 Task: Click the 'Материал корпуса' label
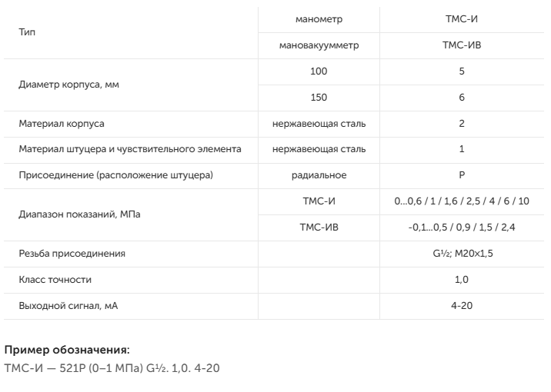(62, 124)
